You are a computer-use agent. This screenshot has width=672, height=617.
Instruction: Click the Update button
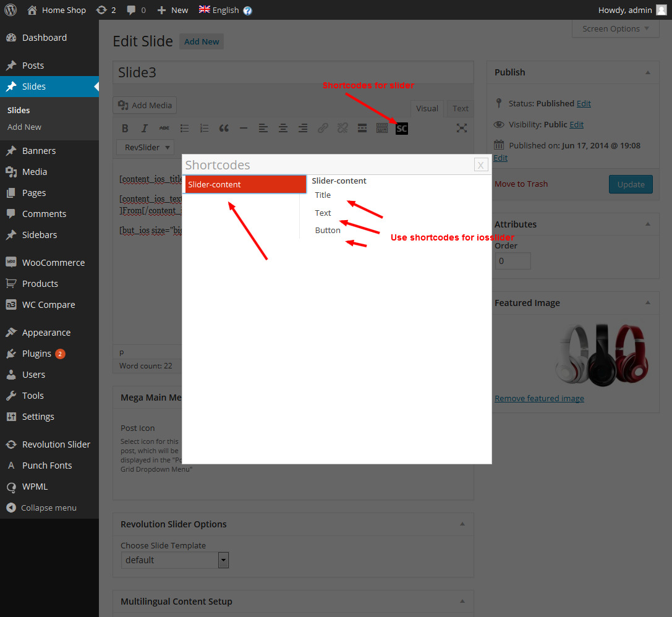tap(630, 184)
